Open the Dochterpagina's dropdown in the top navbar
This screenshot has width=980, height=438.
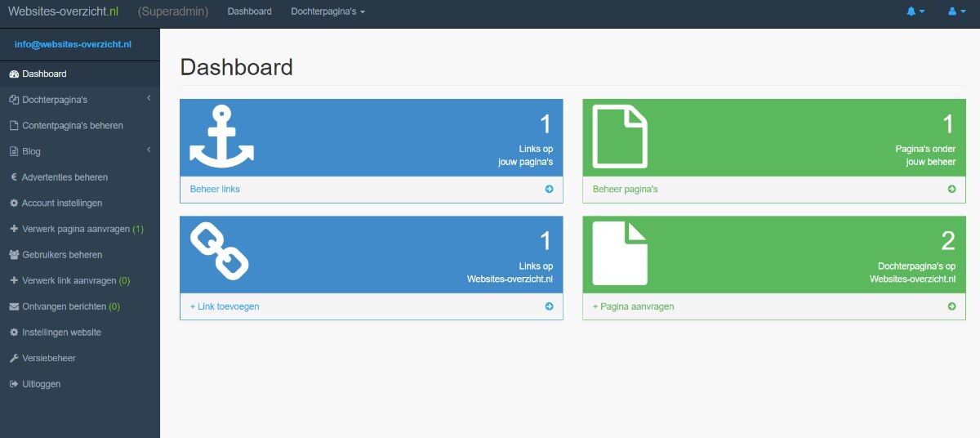point(327,11)
